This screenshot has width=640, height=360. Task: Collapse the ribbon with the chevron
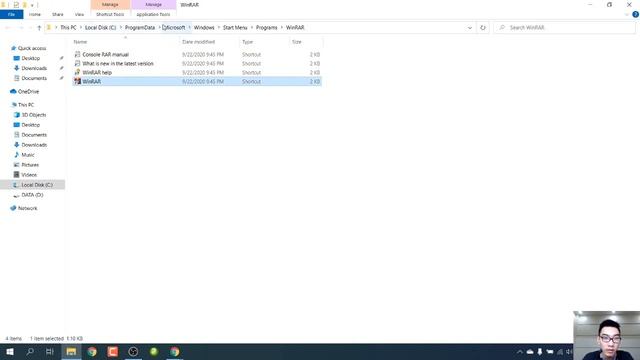coord(627,14)
